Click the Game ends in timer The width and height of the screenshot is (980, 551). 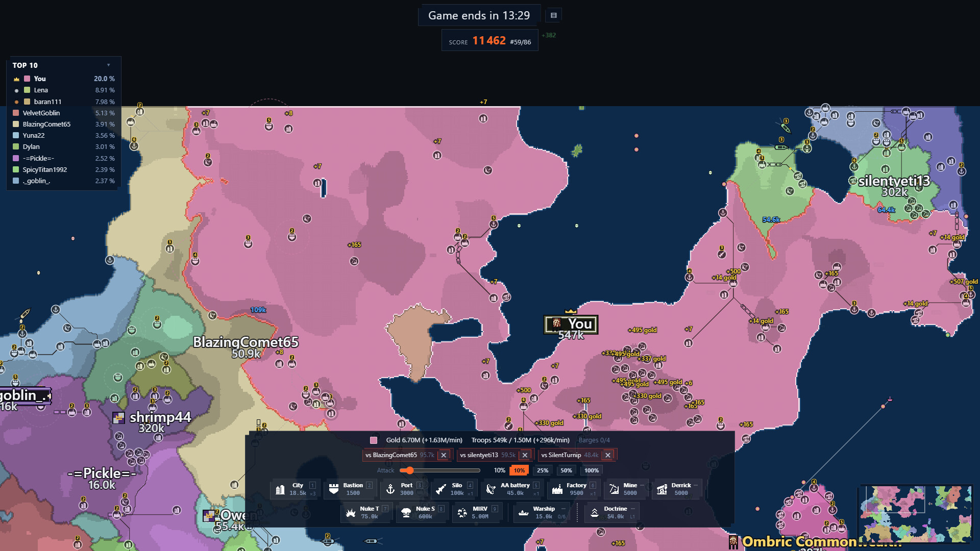pos(479,15)
